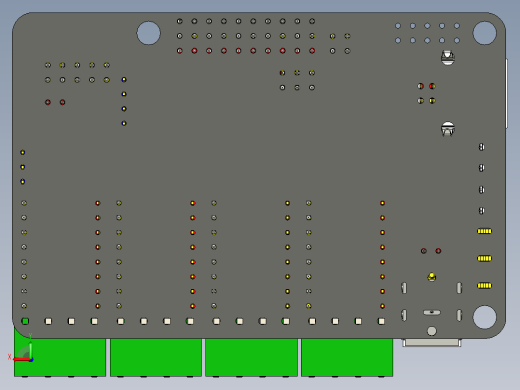520x390 pixels.
Task: Select the top-right corner mounting hole
Action: 485,33
